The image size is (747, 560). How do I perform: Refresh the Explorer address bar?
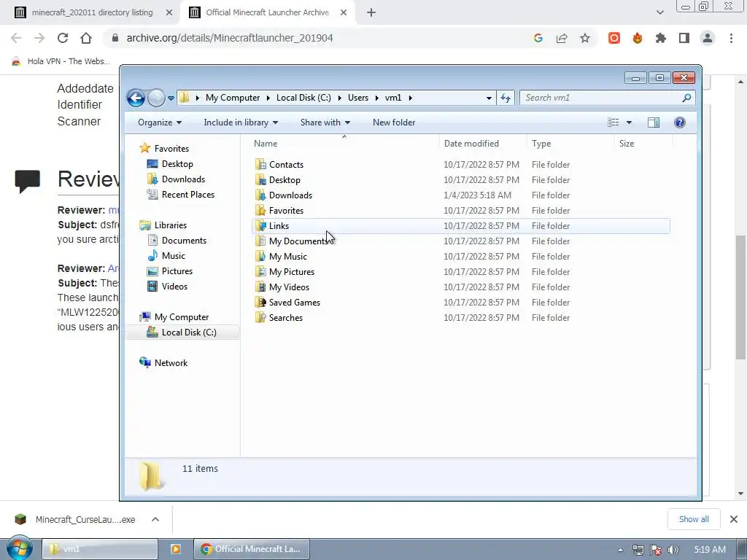click(506, 98)
